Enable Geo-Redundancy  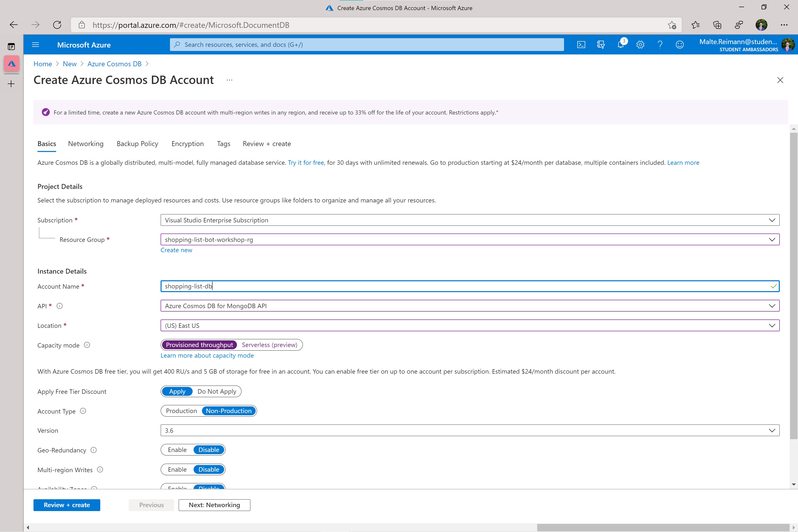177,450
